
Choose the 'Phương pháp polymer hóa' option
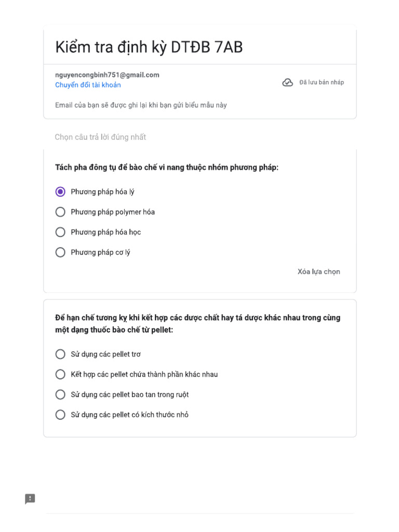(x=60, y=212)
